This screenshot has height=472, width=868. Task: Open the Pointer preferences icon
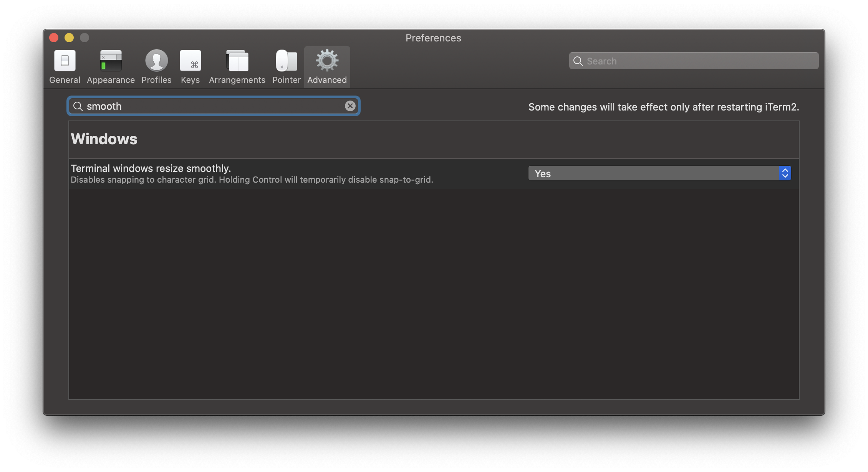click(x=286, y=61)
